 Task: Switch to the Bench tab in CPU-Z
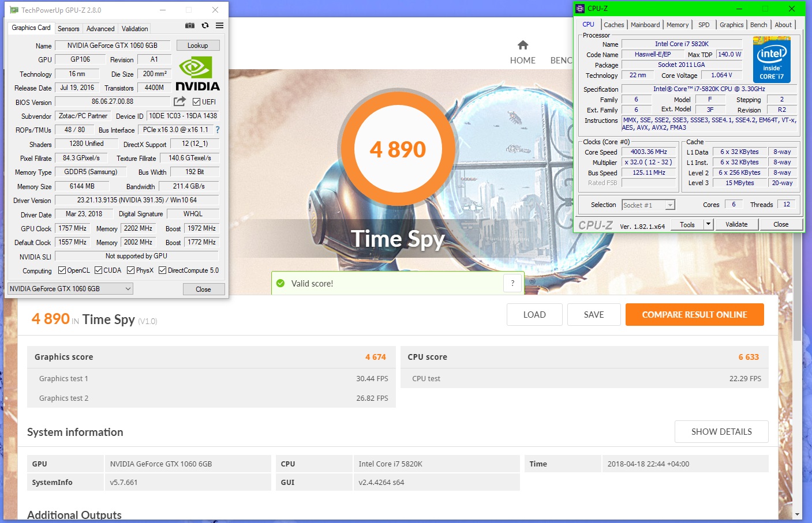click(759, 25)
